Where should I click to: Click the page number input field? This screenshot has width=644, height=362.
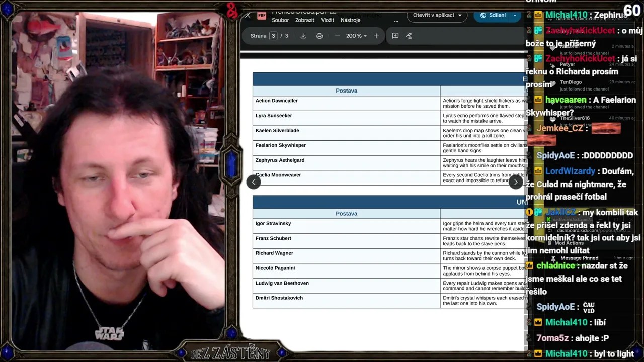[273, 36]
